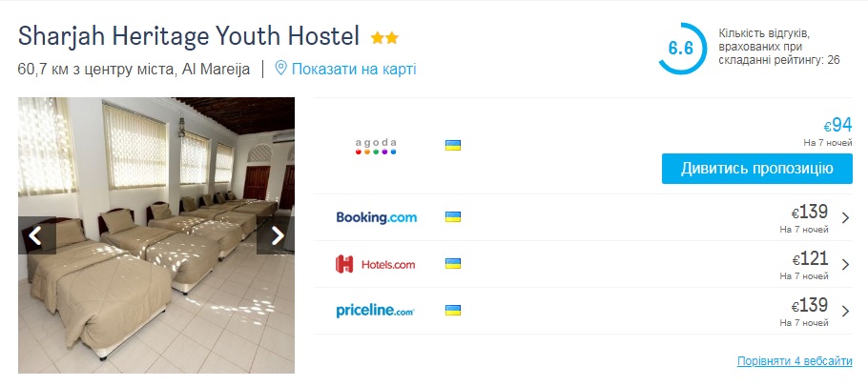This screenshot has height=386, width=868.
Task: Click the Hotels.com logo
Action: 376,264
